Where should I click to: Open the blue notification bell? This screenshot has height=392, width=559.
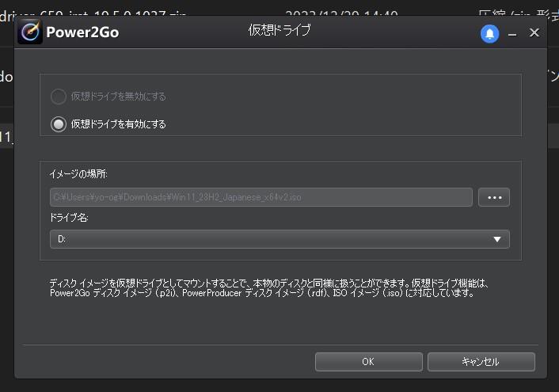pyautogui.click(x=489, y=33)
